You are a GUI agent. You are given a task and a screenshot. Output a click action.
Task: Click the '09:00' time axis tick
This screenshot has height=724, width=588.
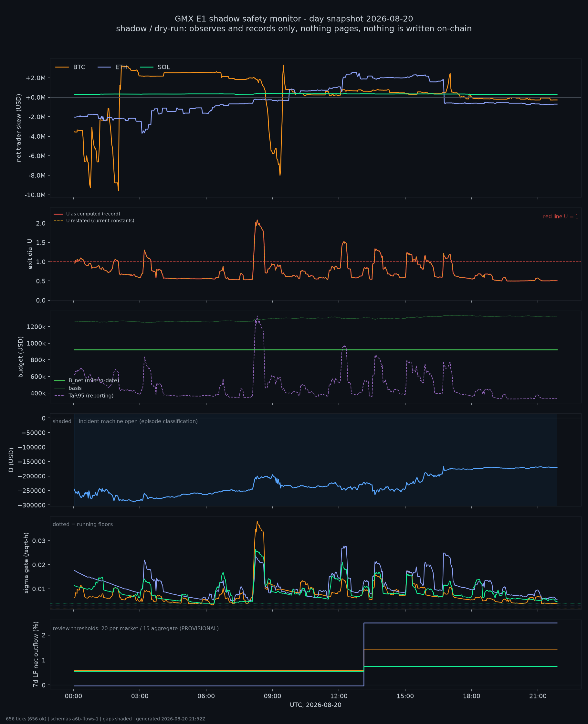(x=273, y=696)
